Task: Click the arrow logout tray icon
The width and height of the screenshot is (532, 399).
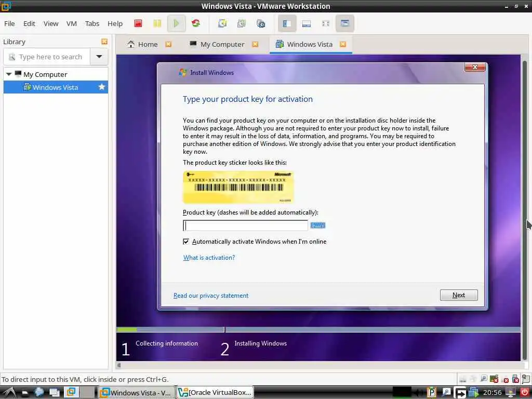Action: point(461,393)
